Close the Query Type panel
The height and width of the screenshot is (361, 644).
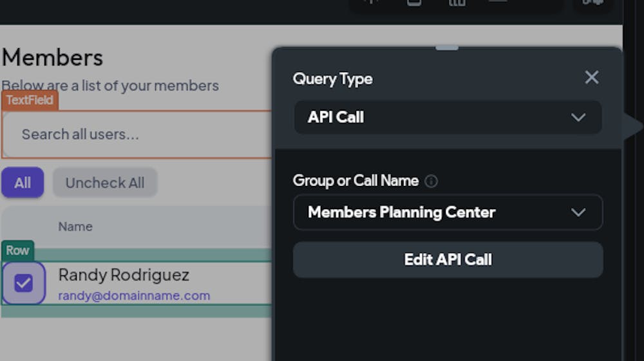[591, 77]
